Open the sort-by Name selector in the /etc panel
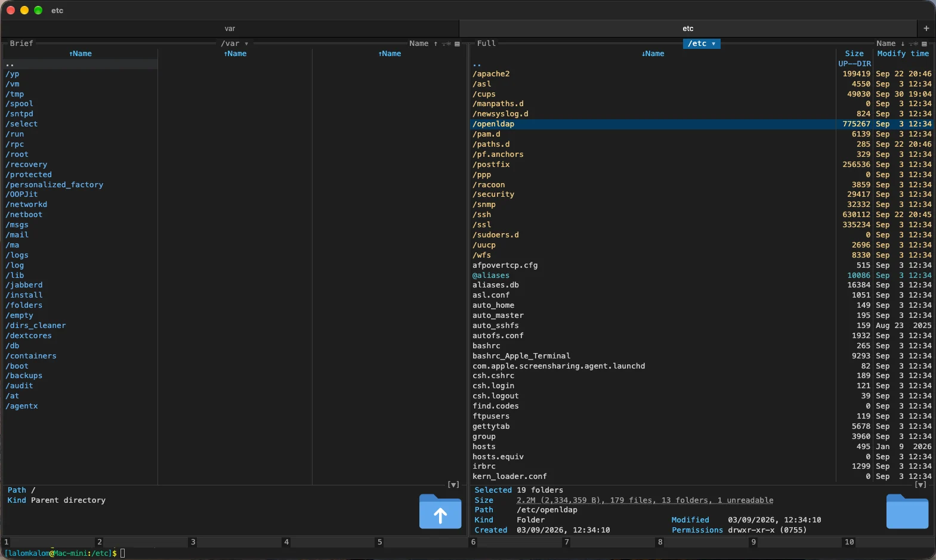 click(886, 44)
